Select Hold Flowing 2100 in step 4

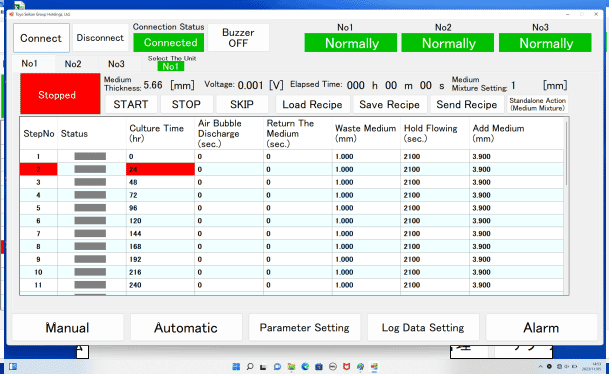[x=435, y=195]
